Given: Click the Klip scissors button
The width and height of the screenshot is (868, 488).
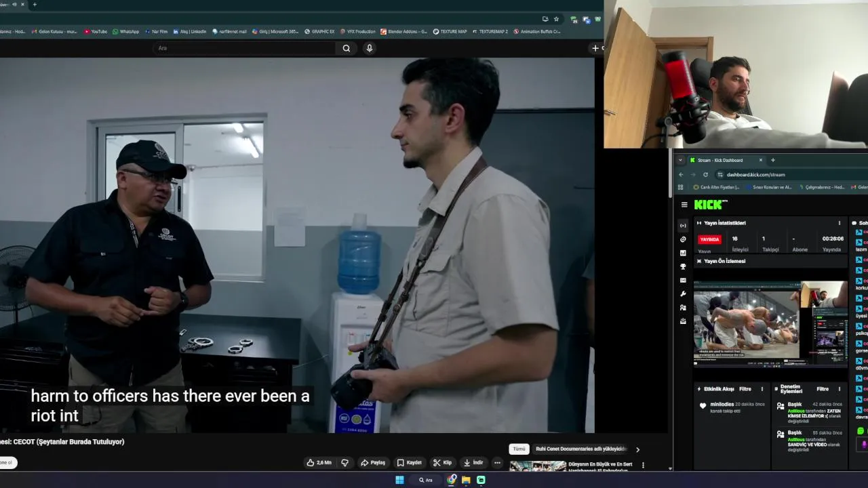Looking at the screenshot, I should click(x=442, y=463).
